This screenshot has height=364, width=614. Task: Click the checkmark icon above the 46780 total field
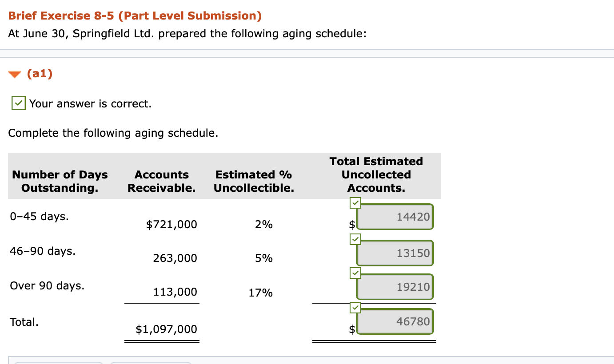coord(355,307)
